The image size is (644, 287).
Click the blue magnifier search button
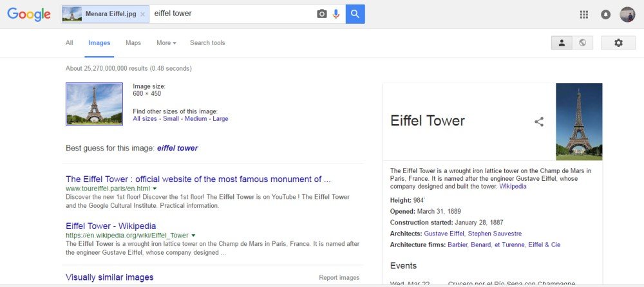tap(355, 14)
